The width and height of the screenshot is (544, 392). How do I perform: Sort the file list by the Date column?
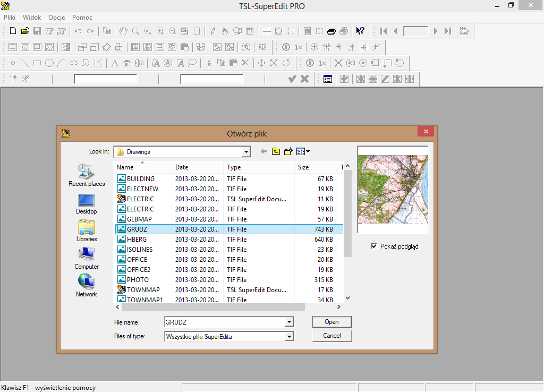click(198, 167)
